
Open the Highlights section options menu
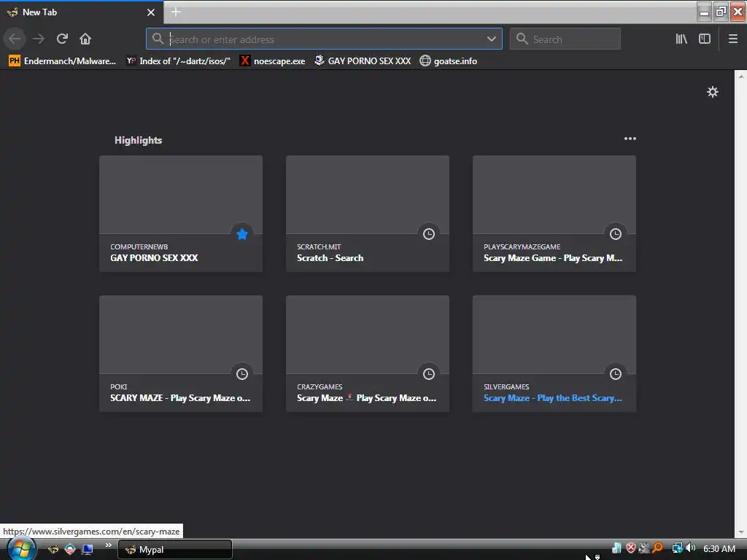point(630,139)
